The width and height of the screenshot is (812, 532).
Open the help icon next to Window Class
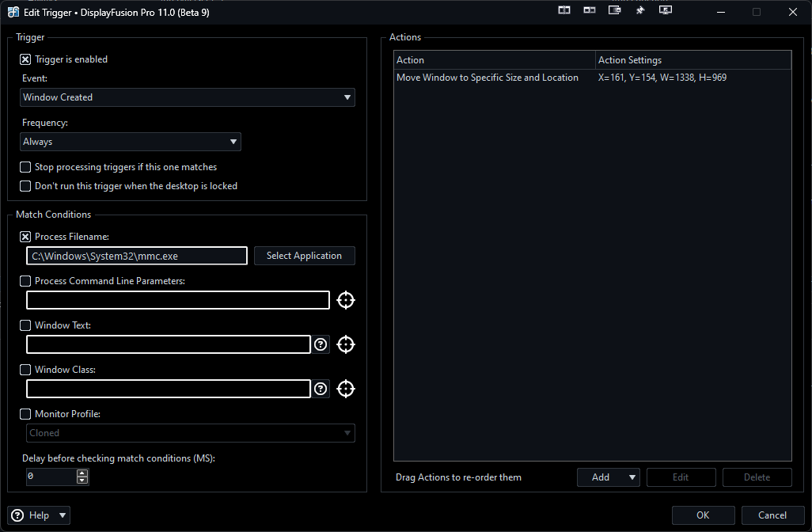point(321,389)
